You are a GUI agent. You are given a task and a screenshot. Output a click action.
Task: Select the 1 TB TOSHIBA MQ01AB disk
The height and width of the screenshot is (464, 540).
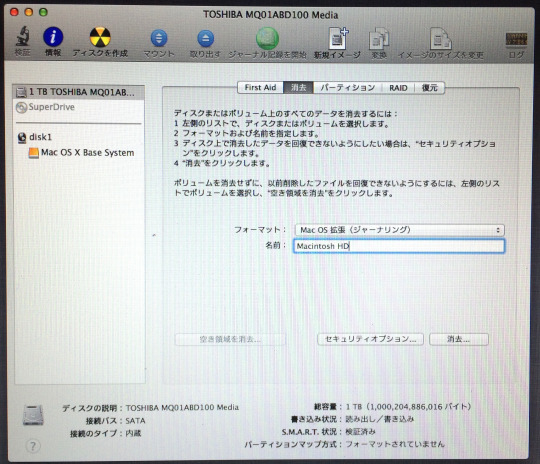tap(79, 92)
